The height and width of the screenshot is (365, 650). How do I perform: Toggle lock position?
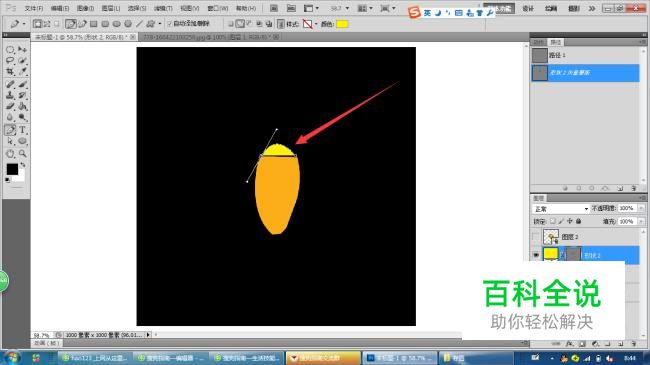[x=570, y=221]
